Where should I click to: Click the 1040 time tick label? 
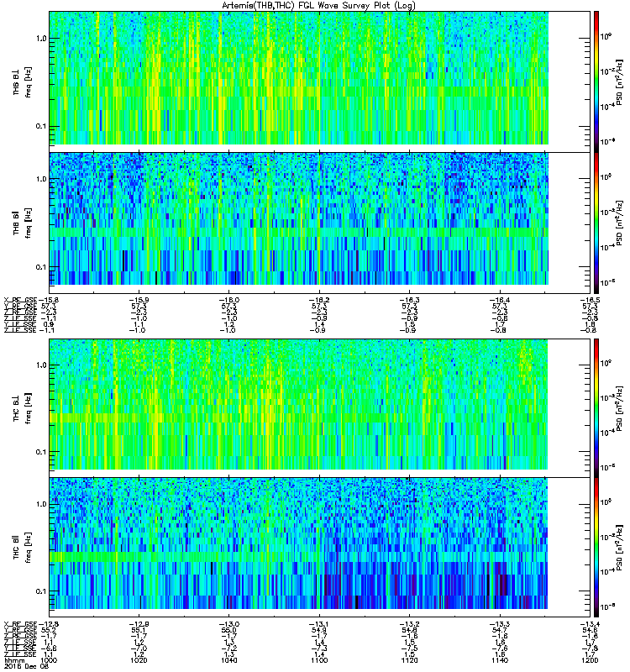click(x=229, y=660)
